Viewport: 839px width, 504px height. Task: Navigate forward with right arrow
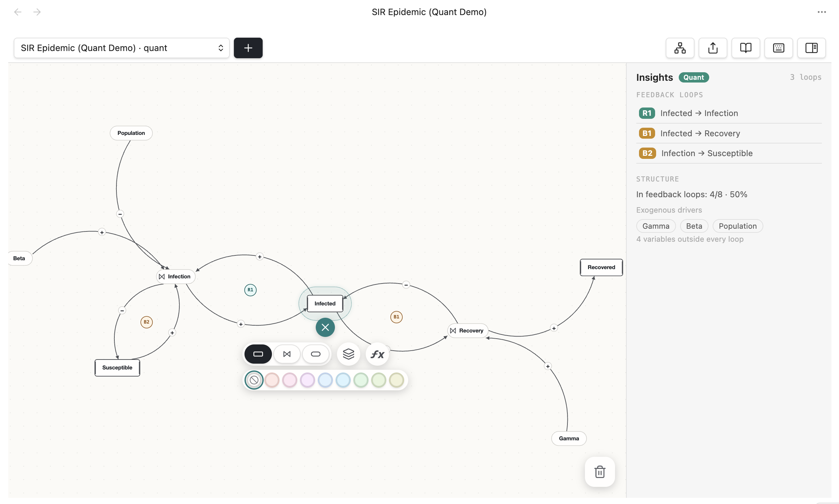pyautogui.click(x=37, y=12)
